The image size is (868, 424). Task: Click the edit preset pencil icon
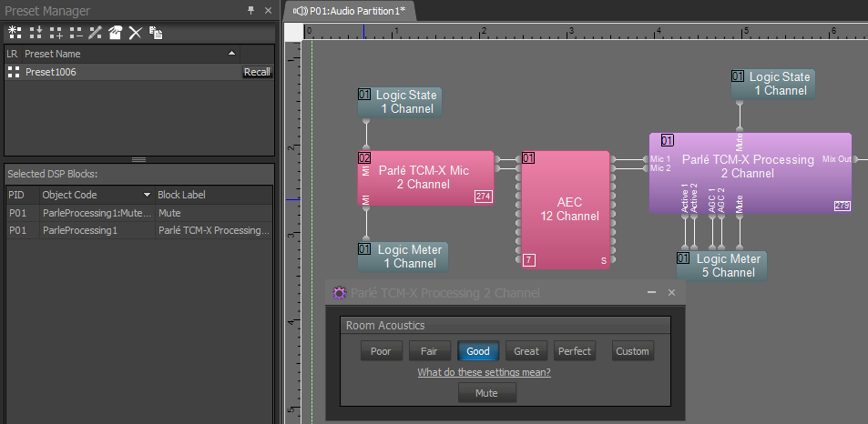click(96, 33)
